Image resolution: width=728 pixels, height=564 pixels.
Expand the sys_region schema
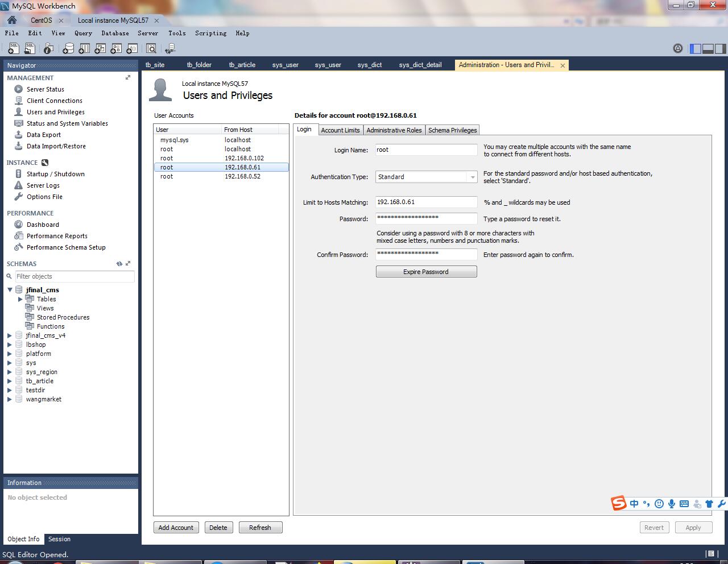[x=10, y=372]
